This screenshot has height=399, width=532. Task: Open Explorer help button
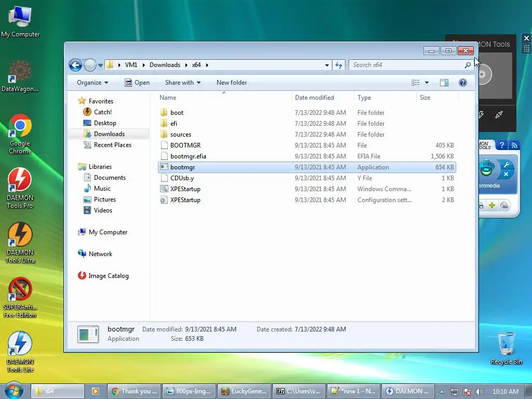pos(463,83)
